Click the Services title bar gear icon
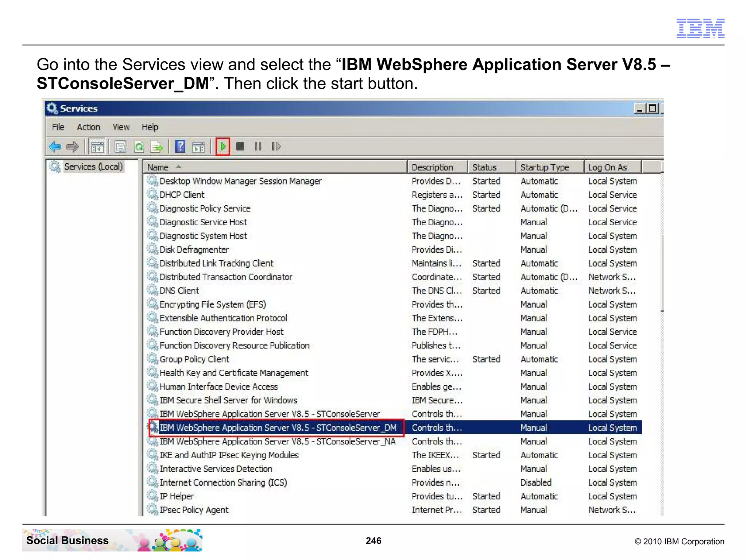747x560 pixels. click(52, 108)
